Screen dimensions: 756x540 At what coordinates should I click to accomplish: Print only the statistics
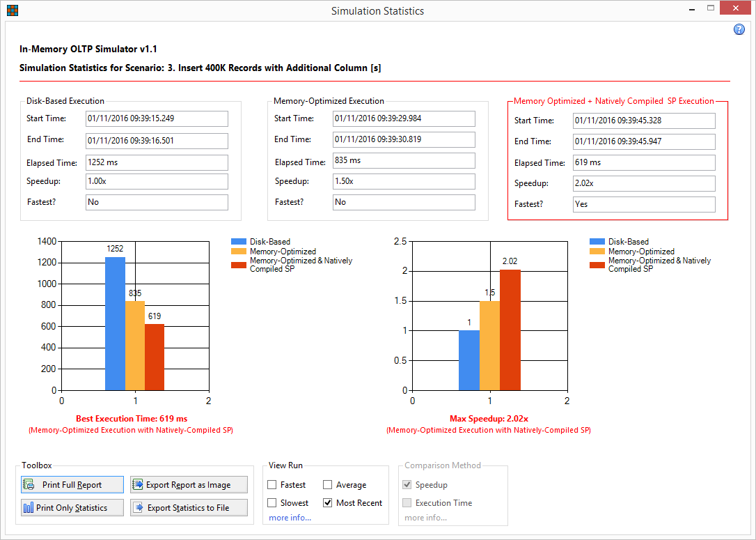coord(72,508)
